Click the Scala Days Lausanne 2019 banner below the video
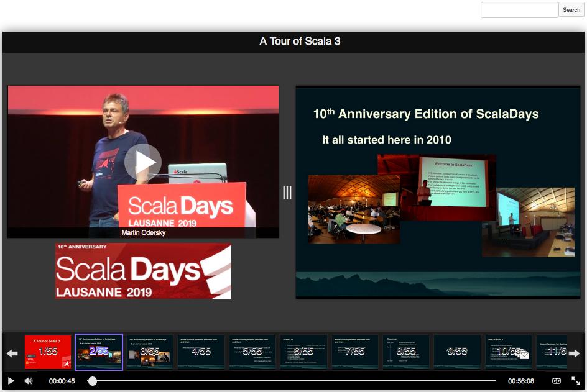 (x=143, y=271)
